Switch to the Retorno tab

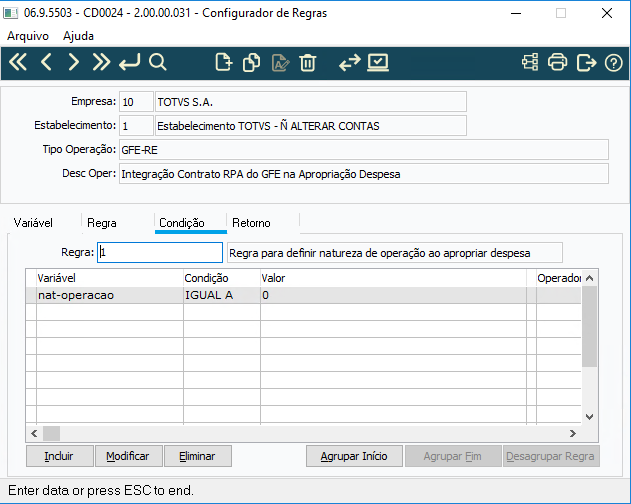[251, 223]
